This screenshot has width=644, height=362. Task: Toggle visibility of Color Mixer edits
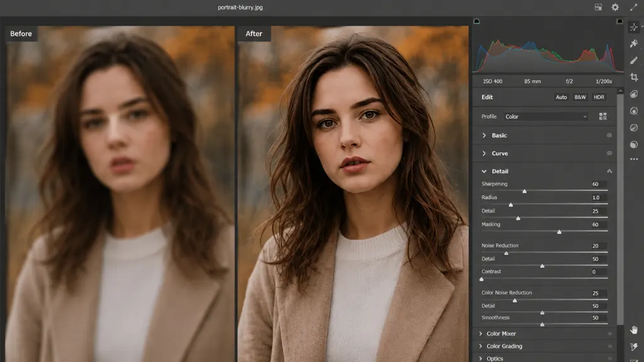[x=610, y=334]
